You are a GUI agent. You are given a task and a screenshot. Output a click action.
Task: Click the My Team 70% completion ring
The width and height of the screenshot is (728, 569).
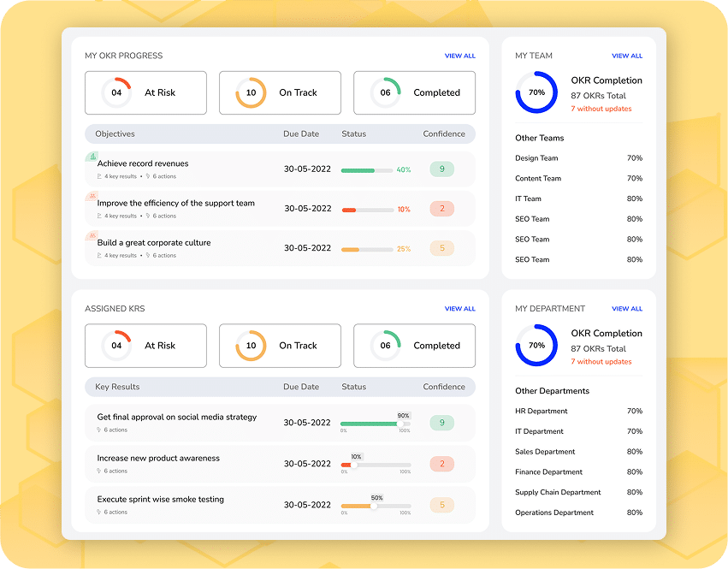[536, 92]
